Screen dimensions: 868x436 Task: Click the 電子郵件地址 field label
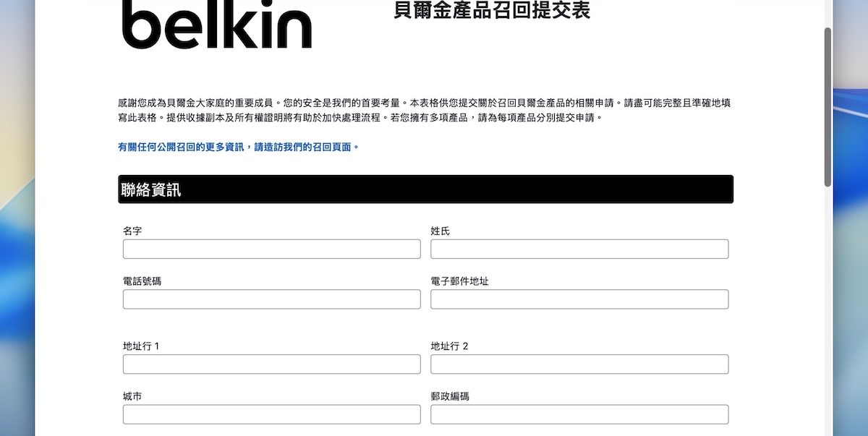pos(459,281)
